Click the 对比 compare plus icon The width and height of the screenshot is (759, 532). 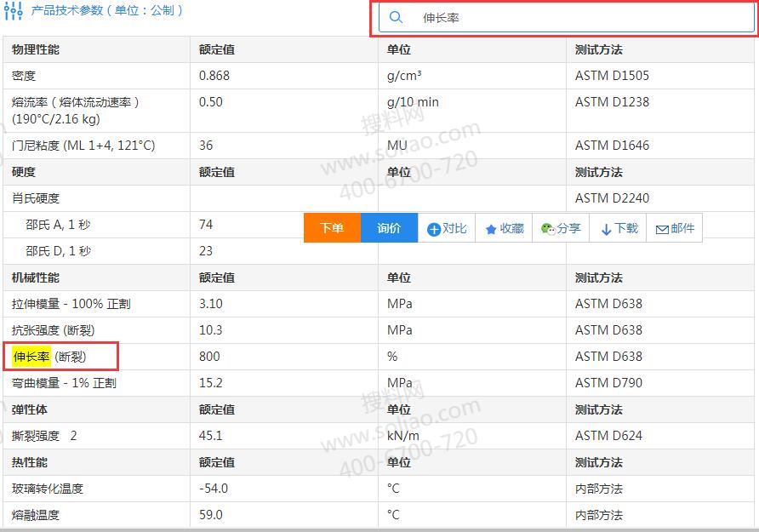coord(434,229)
